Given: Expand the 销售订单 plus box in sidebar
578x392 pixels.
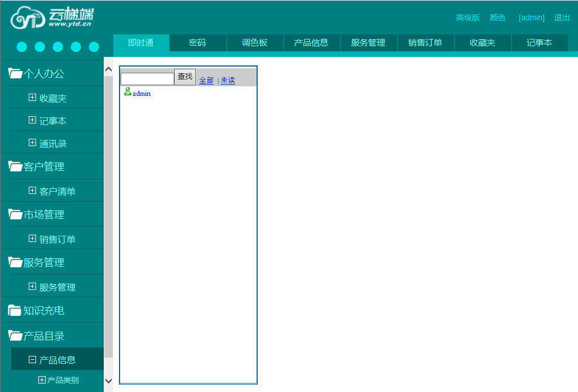Looking at the screenshot, I should [33, 238].
